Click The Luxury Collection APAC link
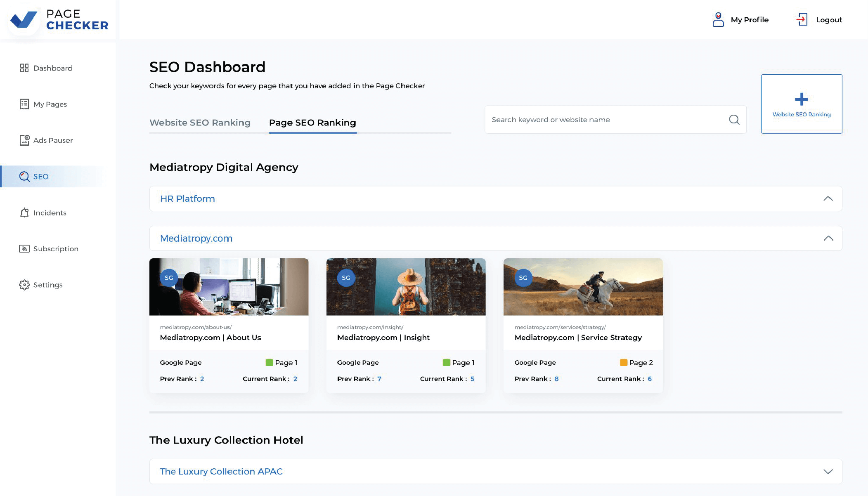This screenshot has height=496, width=868. [x=221, y=472]
